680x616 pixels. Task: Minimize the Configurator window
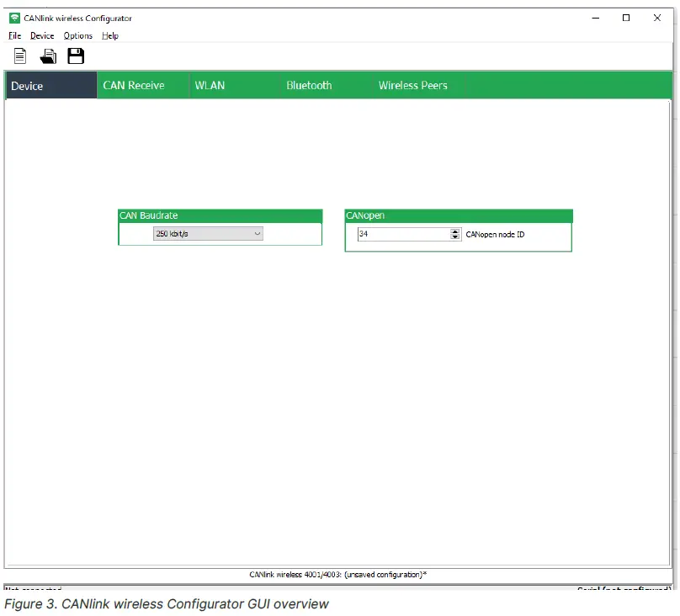pos(594,18)
